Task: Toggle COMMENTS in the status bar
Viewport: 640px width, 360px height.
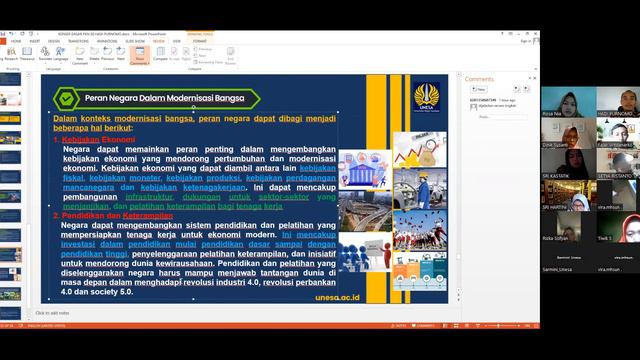Action: pos(423,326)
